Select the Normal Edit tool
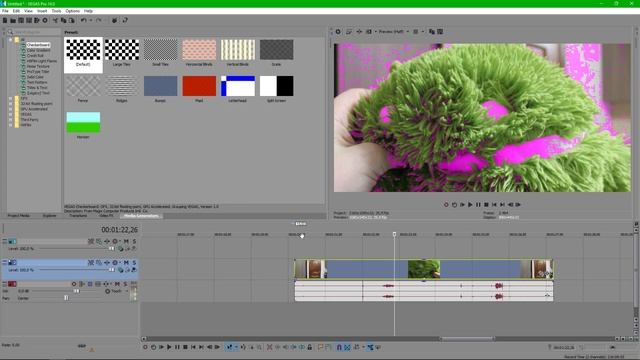Image resolution: width=640 pixels, height=360 pixels. [x=229, y=347]
